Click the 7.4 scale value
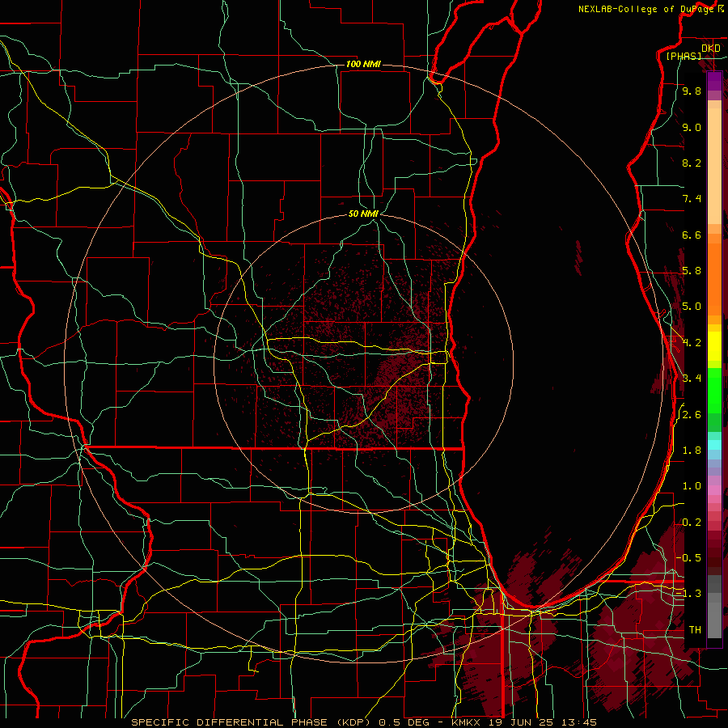 tap(692, 199)
